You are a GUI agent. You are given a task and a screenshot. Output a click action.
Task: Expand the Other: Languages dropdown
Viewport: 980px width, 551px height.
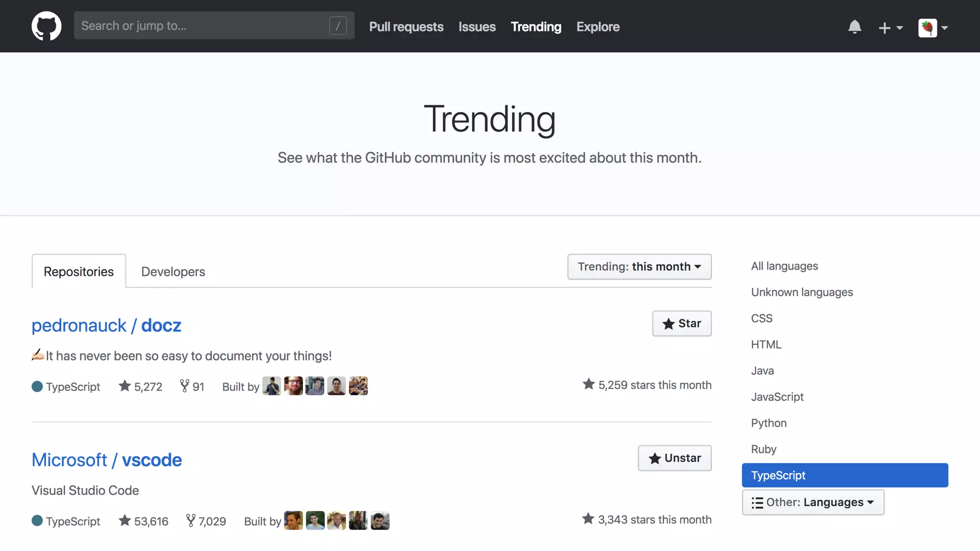click(x=813, y=502)
